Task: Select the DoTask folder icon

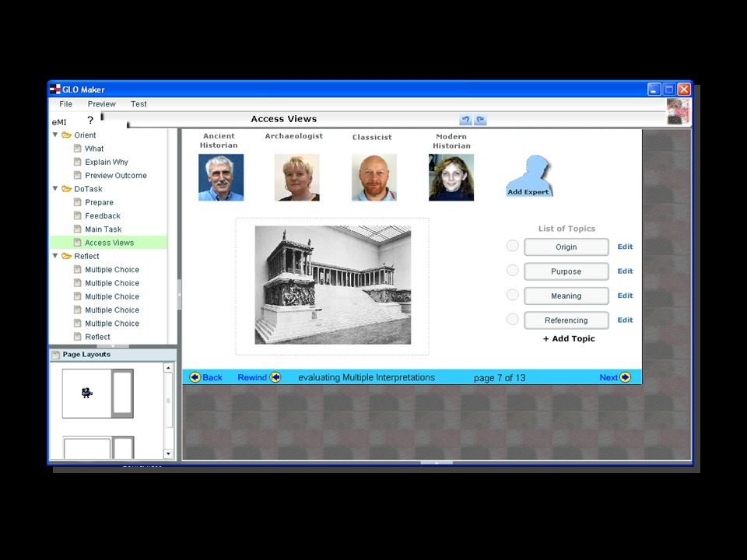Action: pos(67,189)
